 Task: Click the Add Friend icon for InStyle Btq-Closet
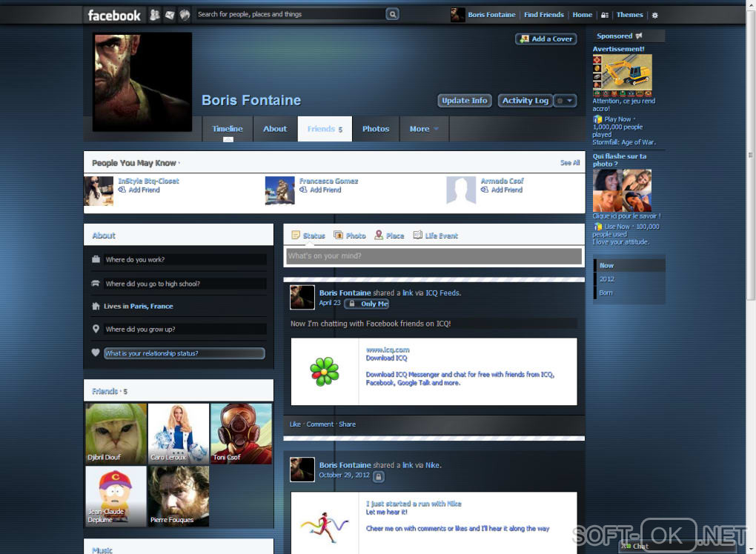click(122, 190)
